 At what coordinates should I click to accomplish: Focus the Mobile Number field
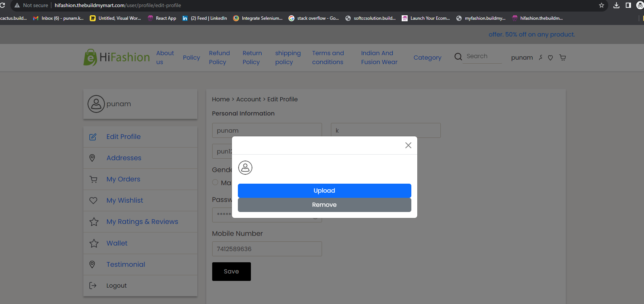pyautogui.click(x=267, y=249)
